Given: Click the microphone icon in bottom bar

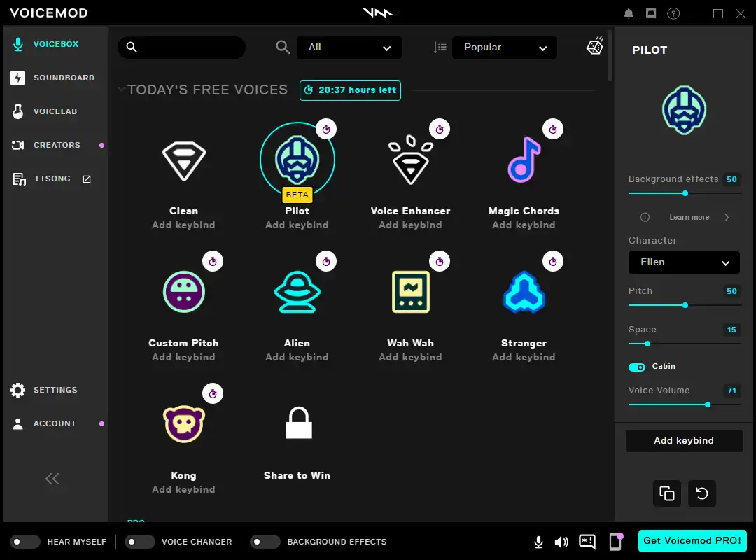Looking at the screenshot, I should point(538,542).
